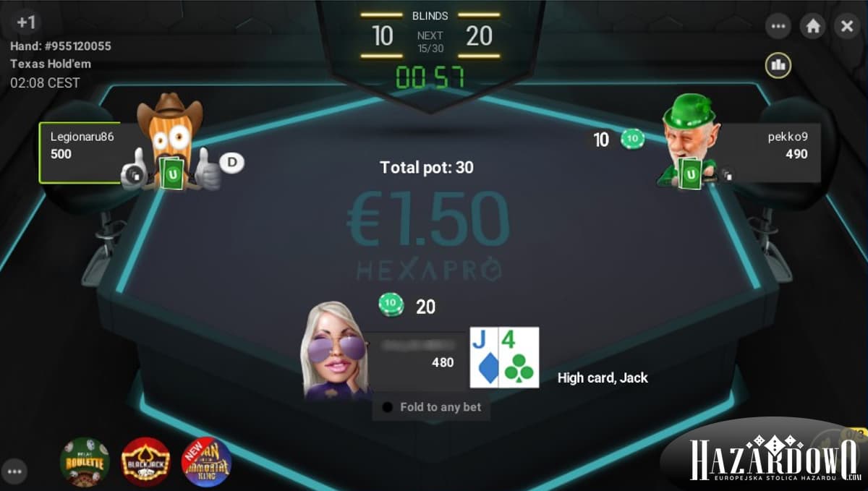The image size is (868, 491).
Task: Click the +1 table counter badge
Action: point(26,22)
